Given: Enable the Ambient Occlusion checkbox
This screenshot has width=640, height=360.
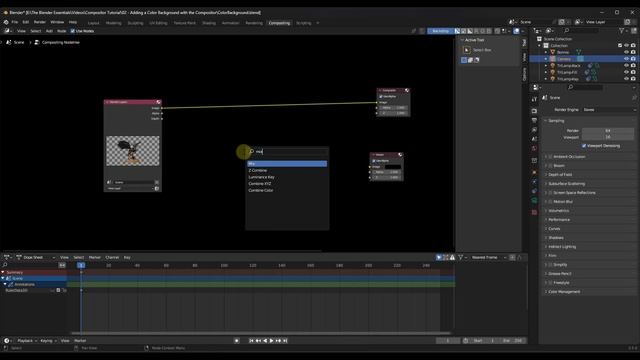Looking at the screenshot, I should tap(550, 157).
